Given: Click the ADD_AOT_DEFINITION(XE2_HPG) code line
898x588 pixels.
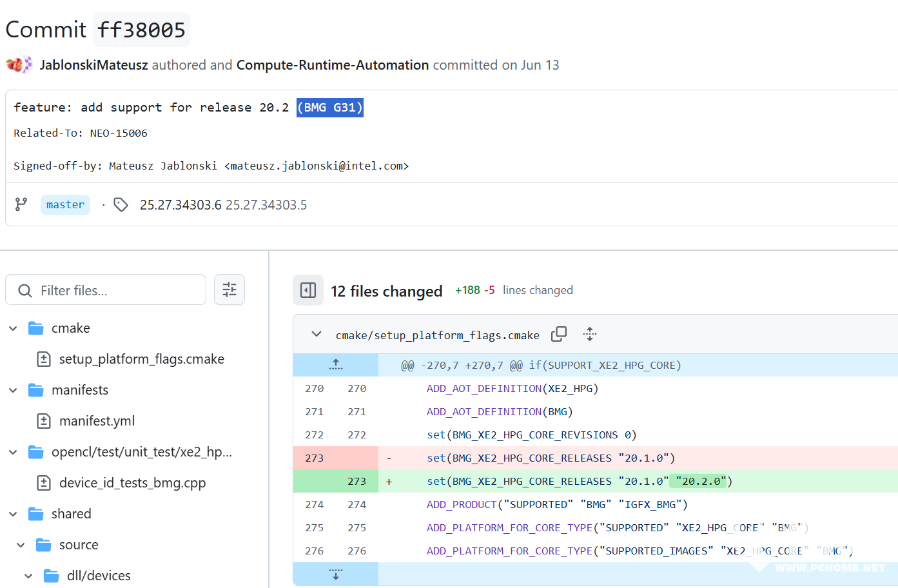Looking at the screenshot, I should point(512,389).
